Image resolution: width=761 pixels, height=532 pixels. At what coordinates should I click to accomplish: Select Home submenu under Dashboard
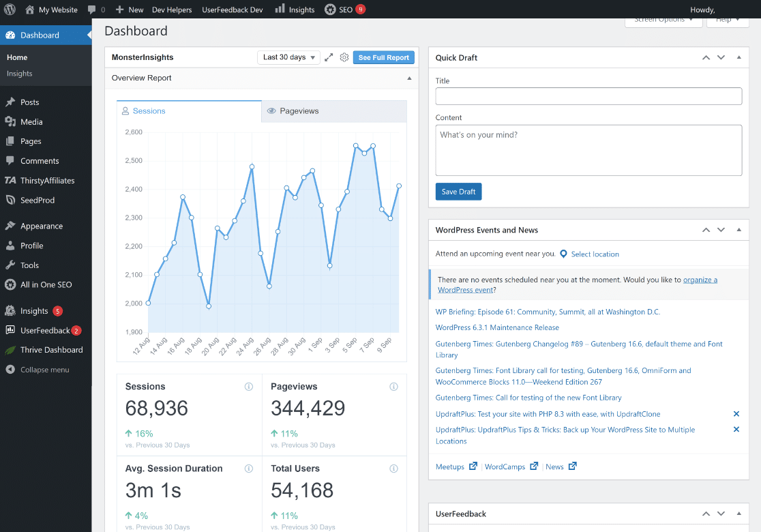[17, 57]
